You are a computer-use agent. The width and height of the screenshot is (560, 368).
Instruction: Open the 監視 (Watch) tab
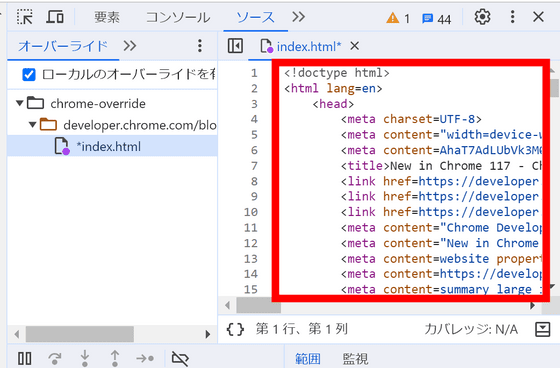coord(355,359)
